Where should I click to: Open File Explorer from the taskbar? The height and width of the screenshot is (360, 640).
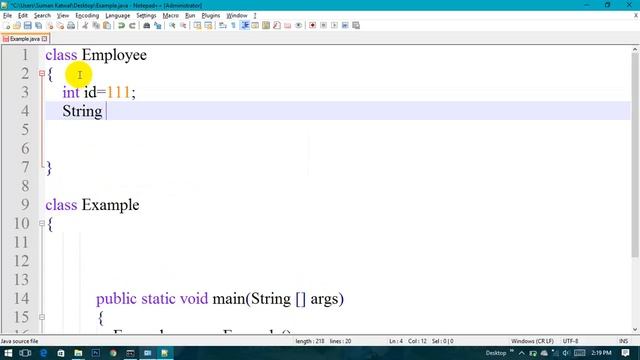tap(78, 353)
